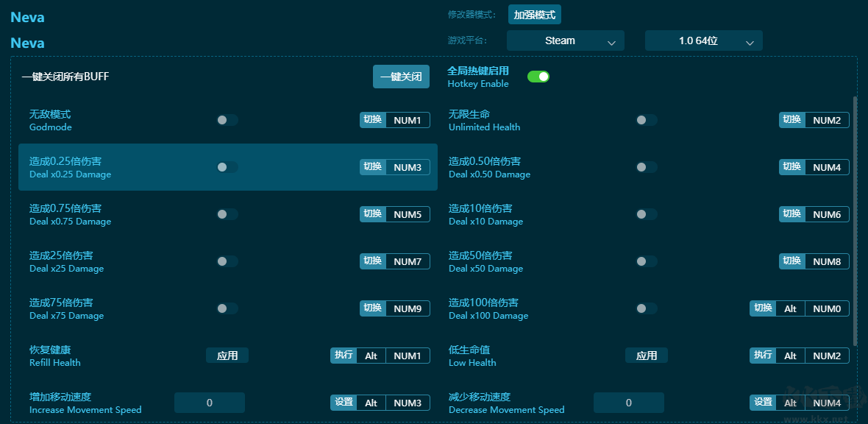The height and width of the screenshot is (424, 868).
Task: Open the 1.0 64位 version dropdown
Action: click(x=703, y=40)
